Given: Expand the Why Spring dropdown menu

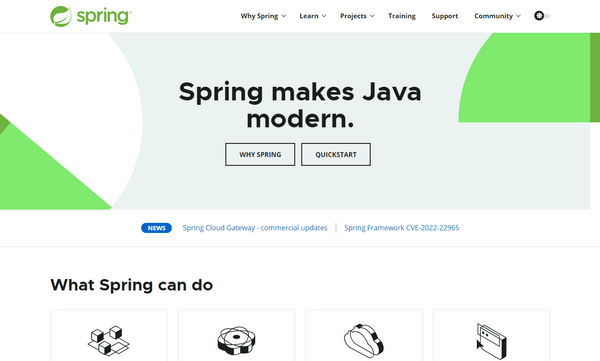Looking at the screenshot, I should pos(263,16).
